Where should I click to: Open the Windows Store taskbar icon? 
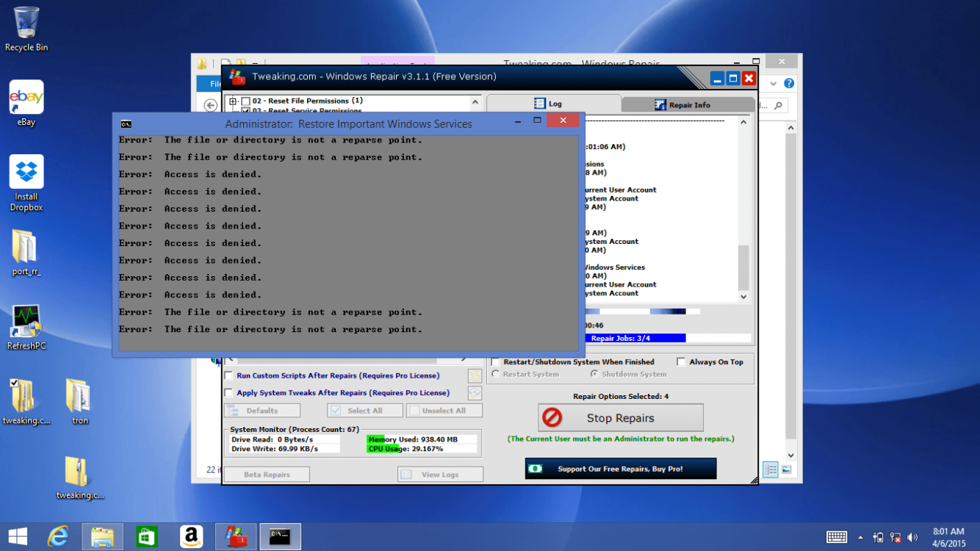tap(147, 537)
